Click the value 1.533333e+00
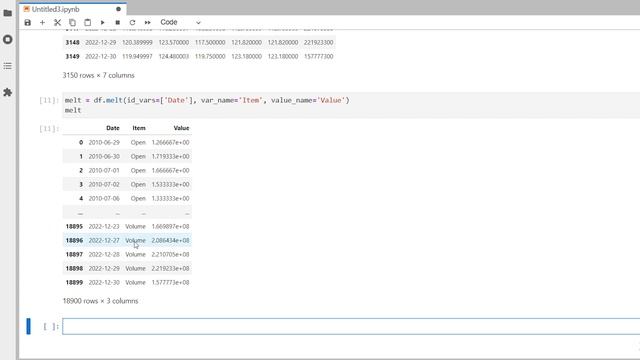Screen dimensions: 640x360 pos(170,184)
